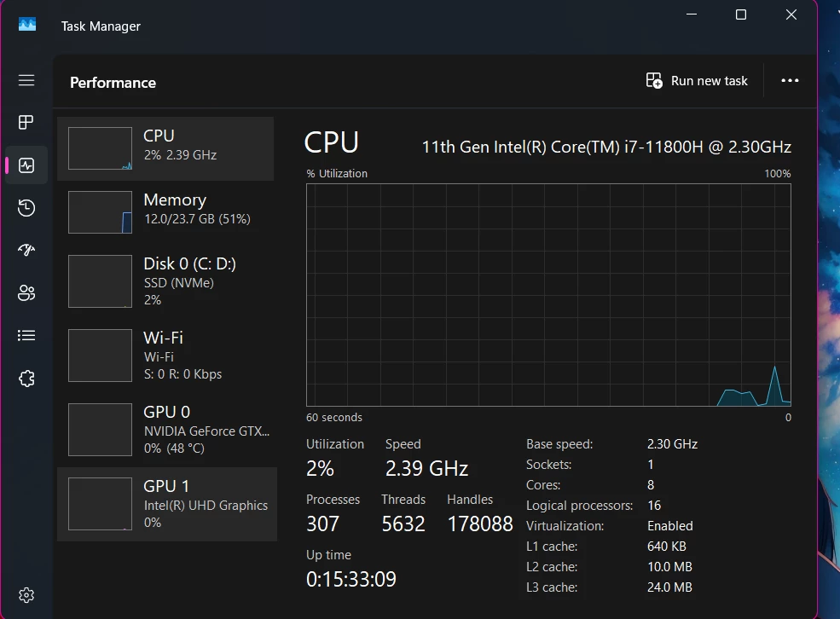Click the Sockets value 1
Screen dimensions: 840x619
point(651,464)
